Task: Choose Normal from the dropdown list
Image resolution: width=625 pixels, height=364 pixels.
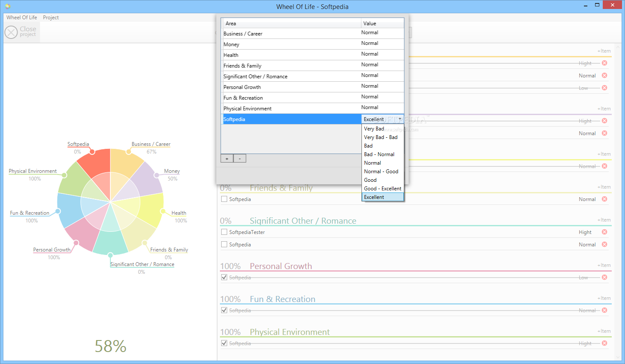Action: coord(382,163)
